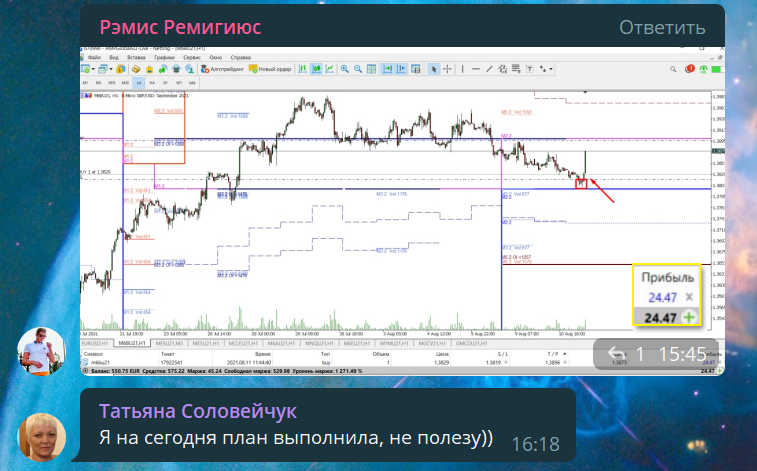757x471 pixels.
Task: Select the equidistant channel tool
Action: coord(503,69)
